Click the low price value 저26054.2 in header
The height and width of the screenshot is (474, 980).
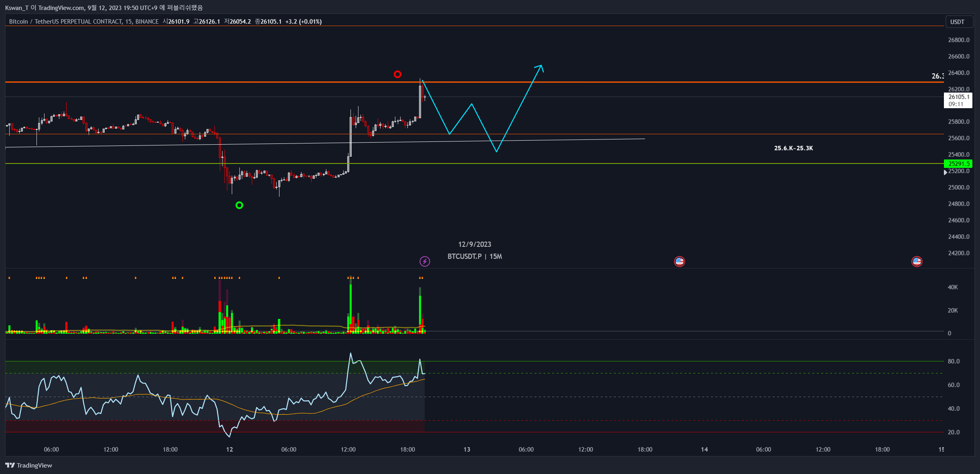[x=237, y=22]
